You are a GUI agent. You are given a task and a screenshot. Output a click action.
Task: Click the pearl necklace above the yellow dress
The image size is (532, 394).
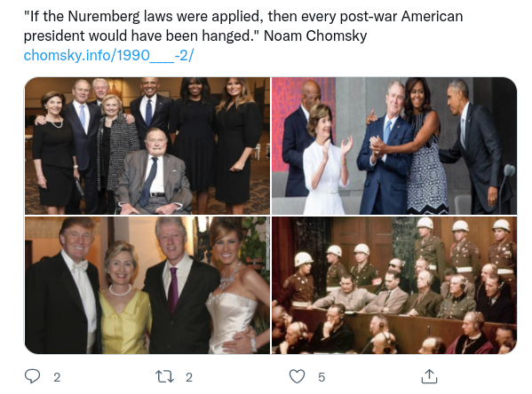pos(120,291)
